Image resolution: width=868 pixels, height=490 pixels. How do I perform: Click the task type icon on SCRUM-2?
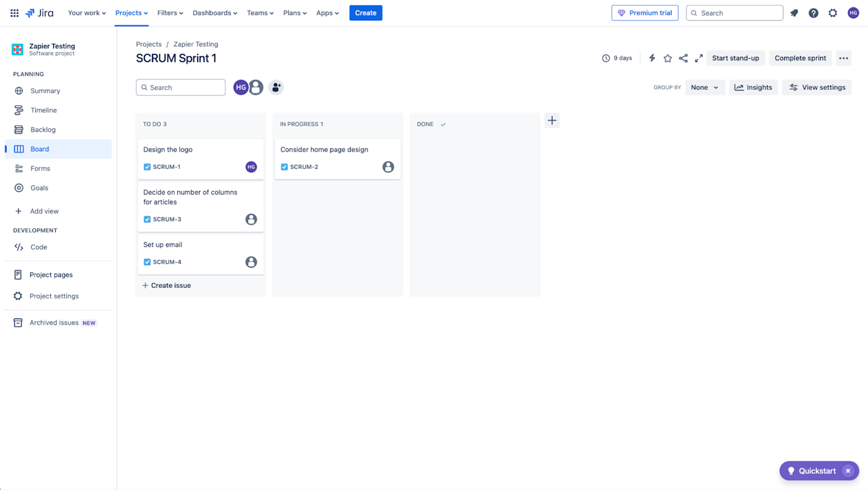284,167
